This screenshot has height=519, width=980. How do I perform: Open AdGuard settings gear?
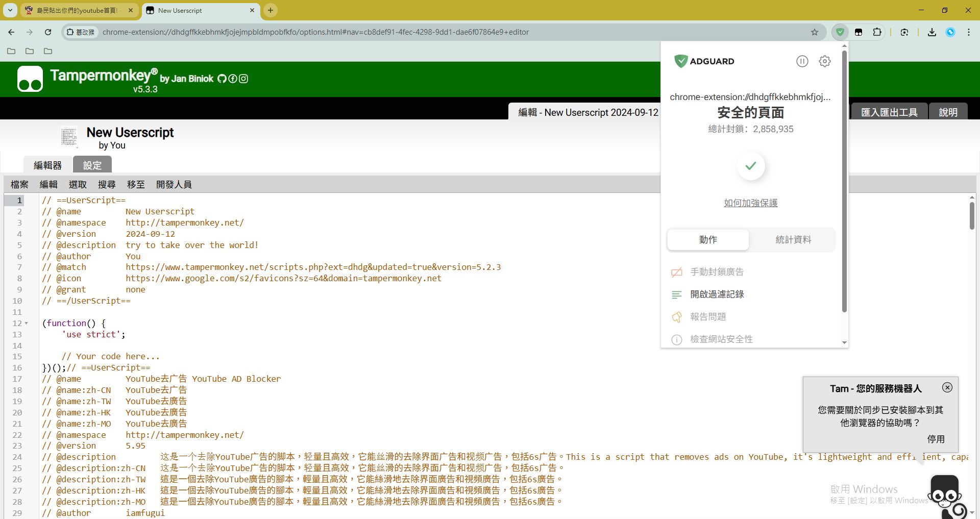tap(825, 61)
